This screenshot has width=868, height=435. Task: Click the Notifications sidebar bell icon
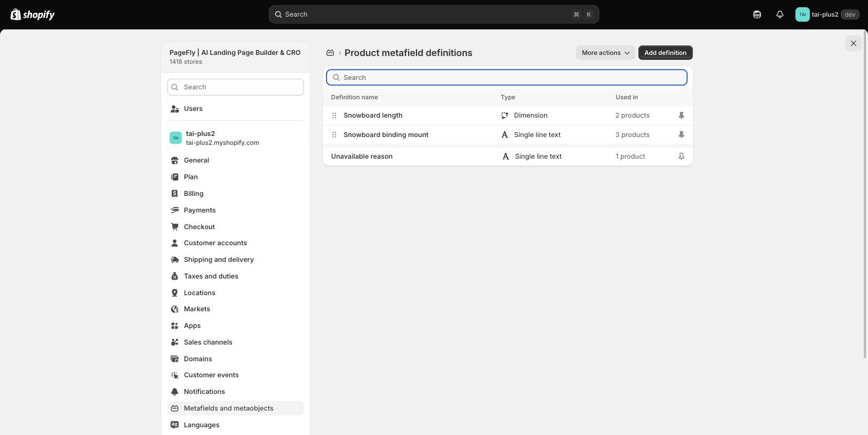[174, 392]
